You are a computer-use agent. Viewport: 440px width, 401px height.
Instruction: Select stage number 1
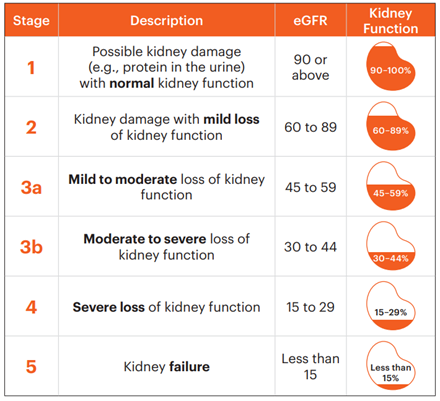[31, 68]
